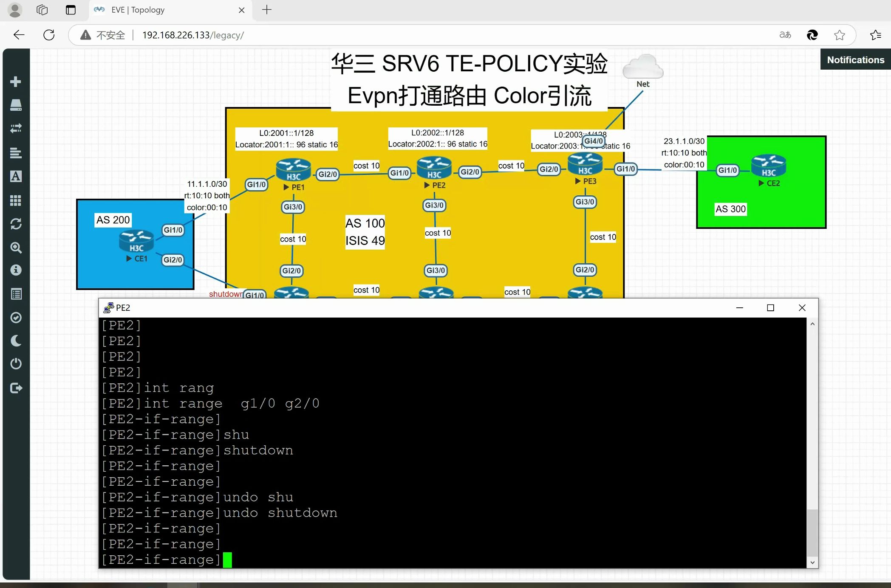Open a new browser tab
The height and width of the screenshot is (588, 891).
click(x=266, y=10)
